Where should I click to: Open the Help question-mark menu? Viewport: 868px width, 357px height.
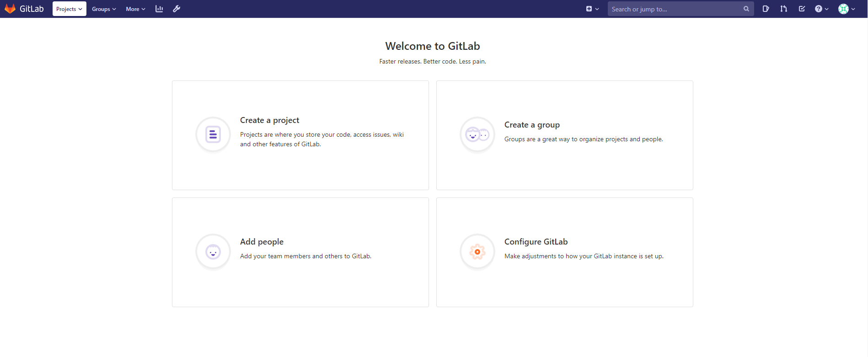[x=822, y=9]
